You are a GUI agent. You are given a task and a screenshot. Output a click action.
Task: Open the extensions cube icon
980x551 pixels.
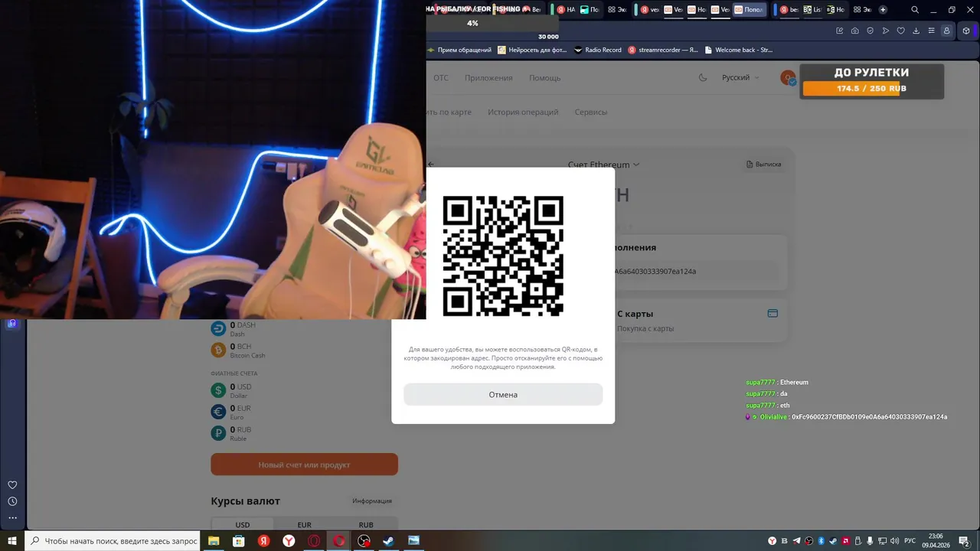click(x=966, y=31)
